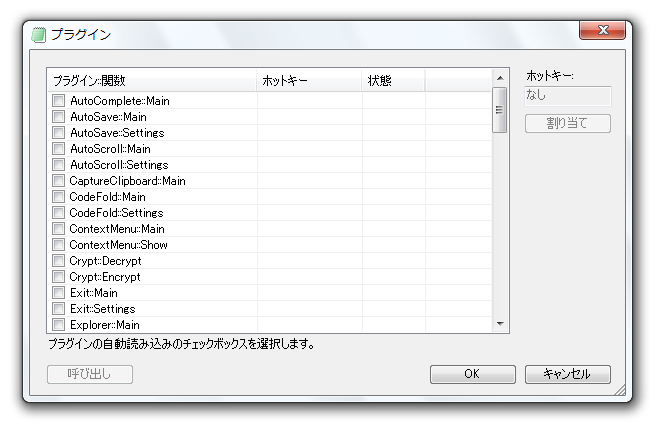Screen dimensions: 656x426
Task: Select the CodeFold::Main row text
Action: click(108, 197)
